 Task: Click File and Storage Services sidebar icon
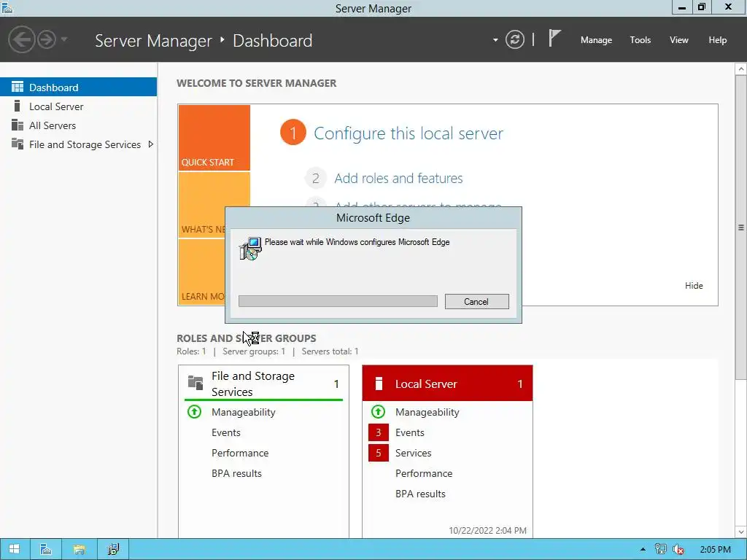18,144
